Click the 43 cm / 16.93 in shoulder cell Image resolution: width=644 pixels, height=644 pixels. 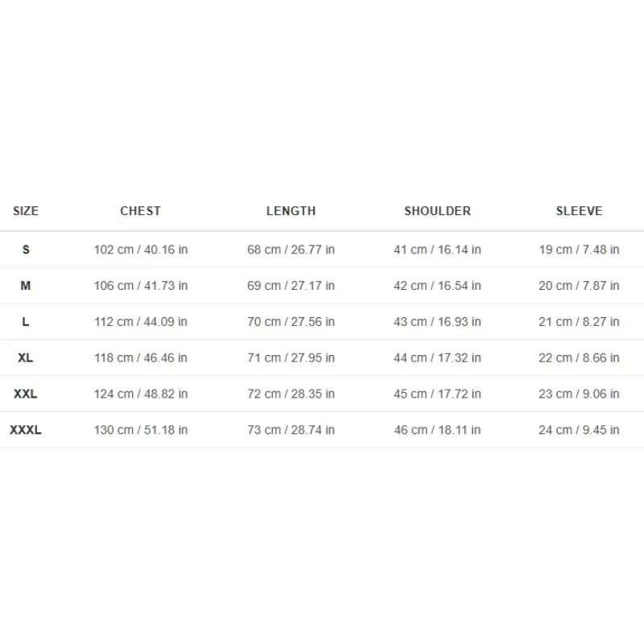pyautogui.click(x=437, y=321)
